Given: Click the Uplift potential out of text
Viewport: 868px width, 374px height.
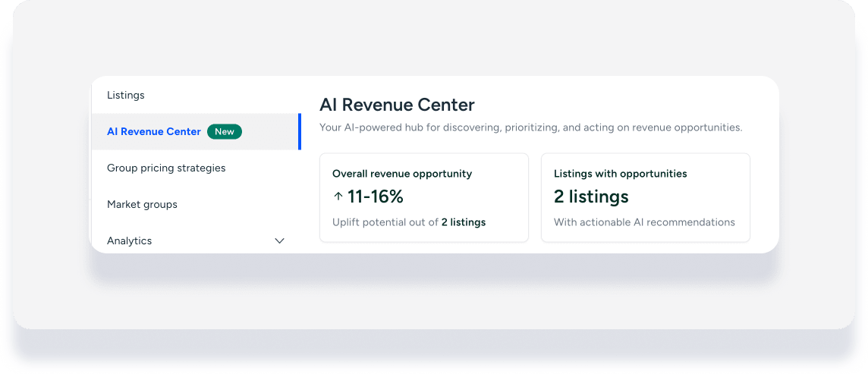Looking at the screenshot, I should (x=385, y=222).
